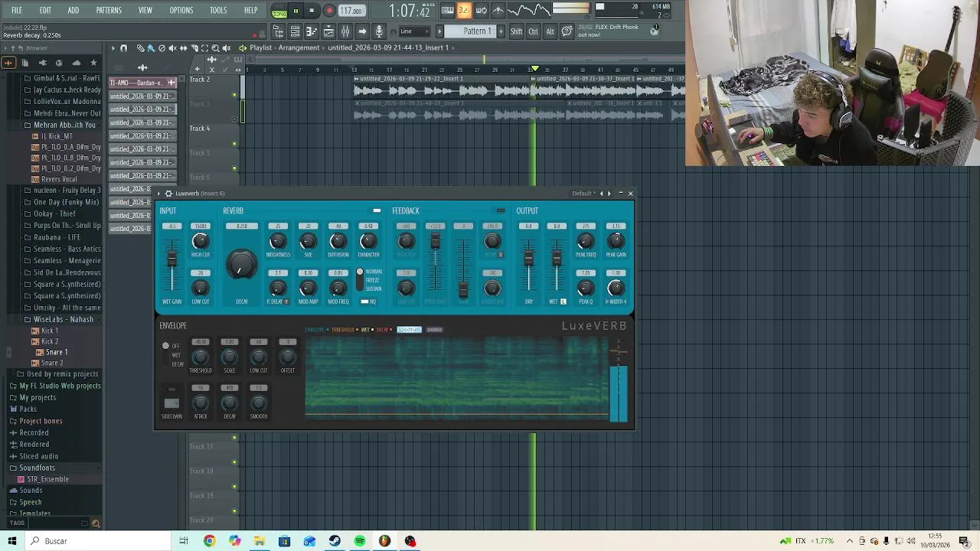Image resolution: width=980 pixels, height=551 pixels.
Task: Select the playlist paint brush tool
Action: pyautogui.click(x=151, y=48)
